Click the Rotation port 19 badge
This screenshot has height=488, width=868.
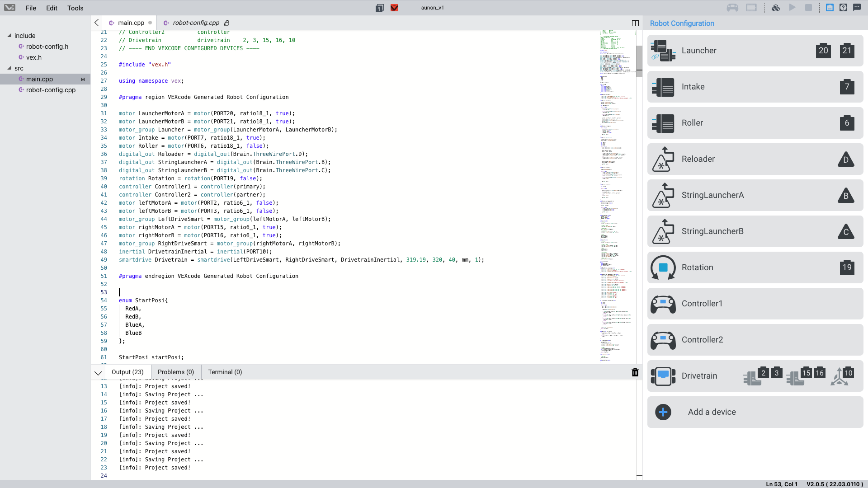tap(847, 267)
